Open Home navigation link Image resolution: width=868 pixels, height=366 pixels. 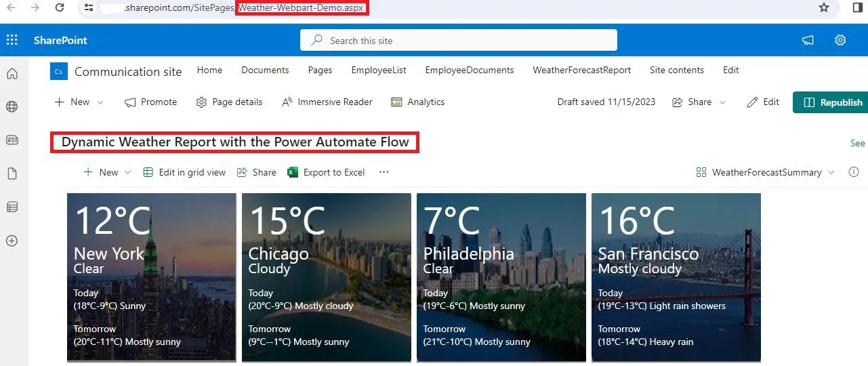point(209,70)
